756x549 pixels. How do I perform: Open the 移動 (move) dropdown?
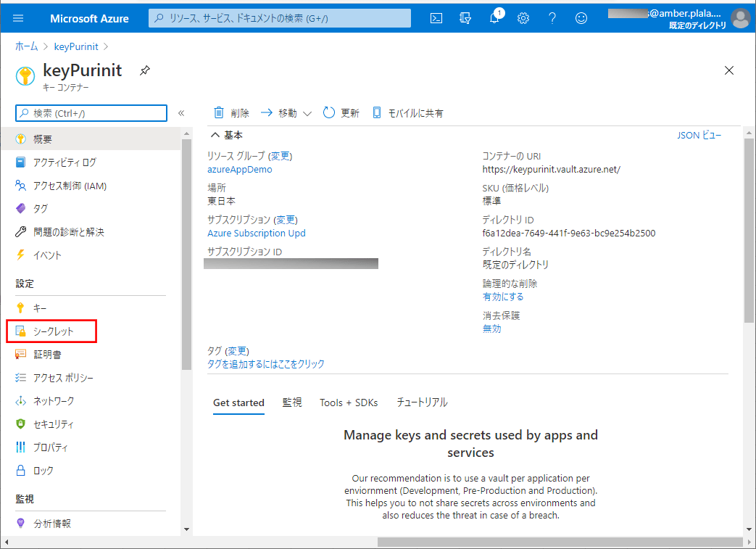click(286, 113)
